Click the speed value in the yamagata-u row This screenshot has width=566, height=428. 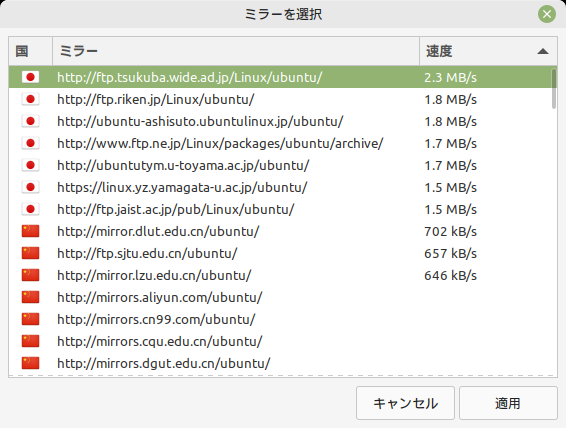[450, 187]
